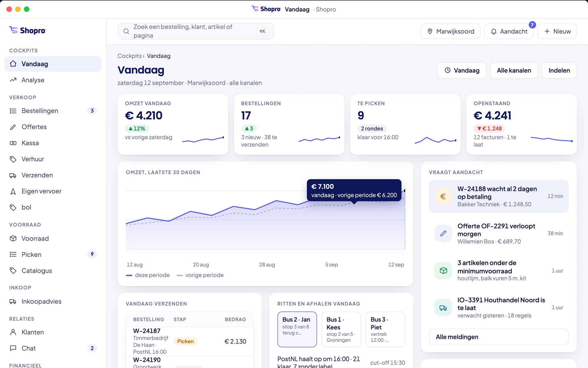Click the truck icon on IO-3391 alert
The image size is (588, 368).
click(x=443, y=307)
